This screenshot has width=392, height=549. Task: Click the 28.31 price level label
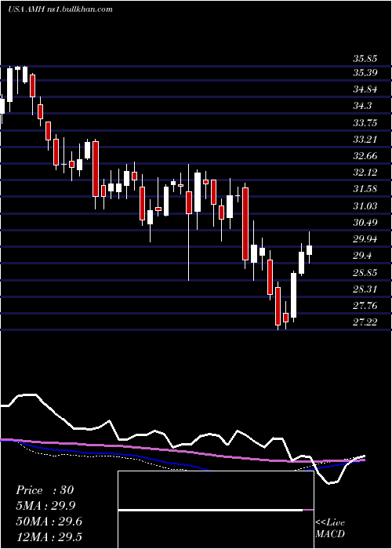coord(365,289)
